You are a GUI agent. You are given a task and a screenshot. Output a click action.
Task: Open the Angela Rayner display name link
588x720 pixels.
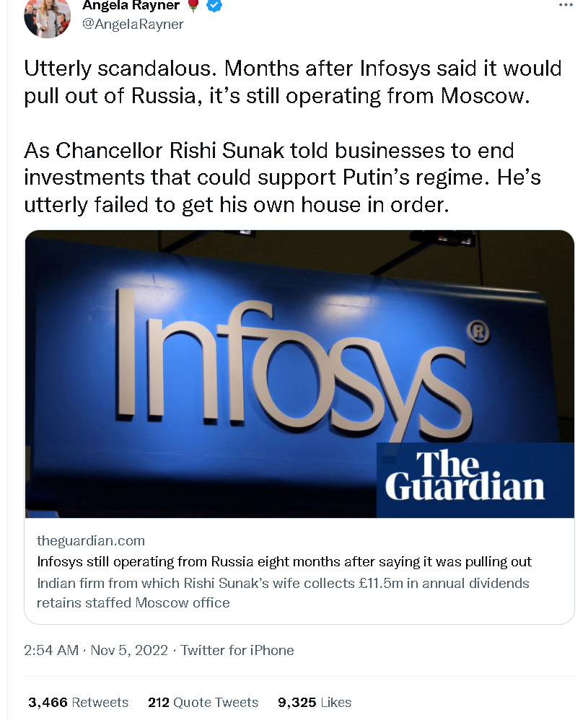click(x=131, y=6)
